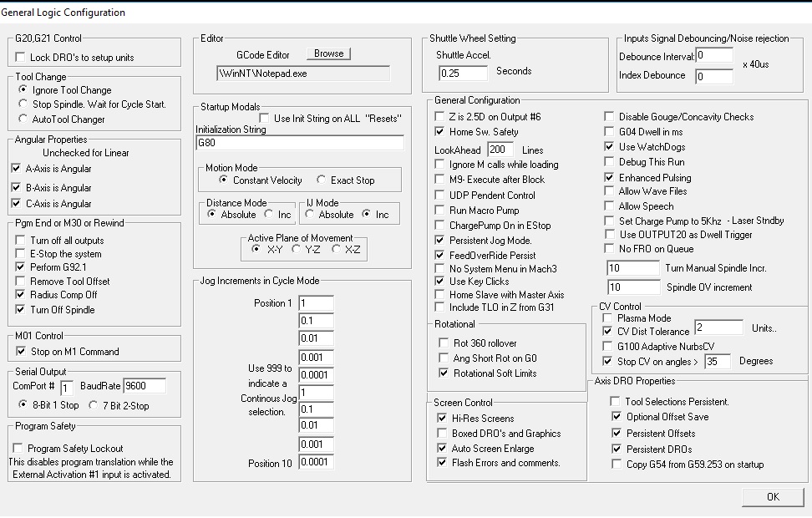
Task: Select Ignore Tool Change option
Action: [x=23, y=89]
